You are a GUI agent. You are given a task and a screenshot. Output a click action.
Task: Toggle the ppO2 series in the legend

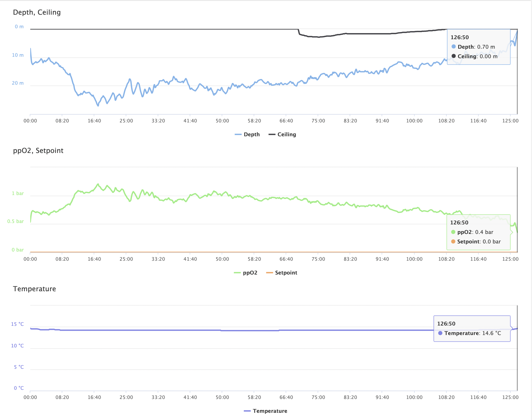(246, 273)
